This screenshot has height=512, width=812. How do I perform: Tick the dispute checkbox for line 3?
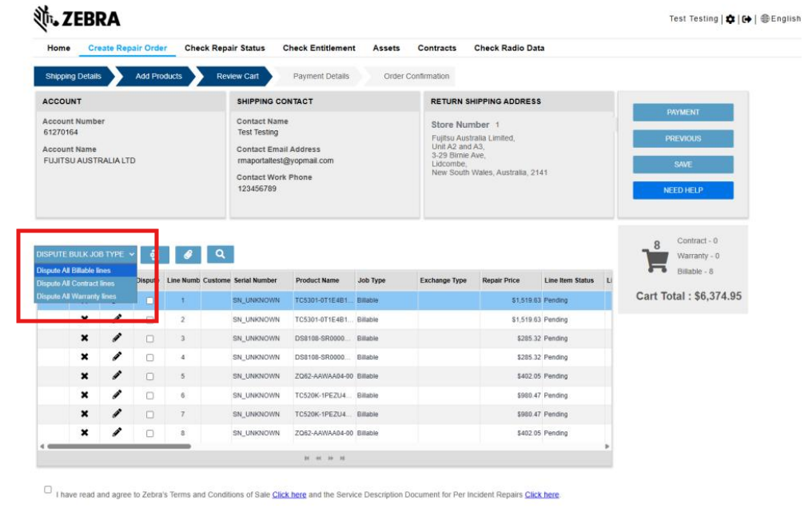click(149, 339)
